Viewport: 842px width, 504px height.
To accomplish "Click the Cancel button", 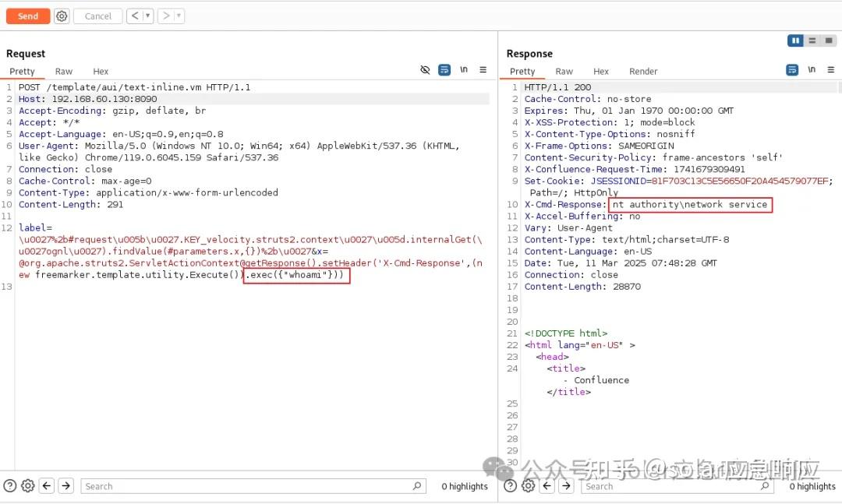I will point(97,16).
